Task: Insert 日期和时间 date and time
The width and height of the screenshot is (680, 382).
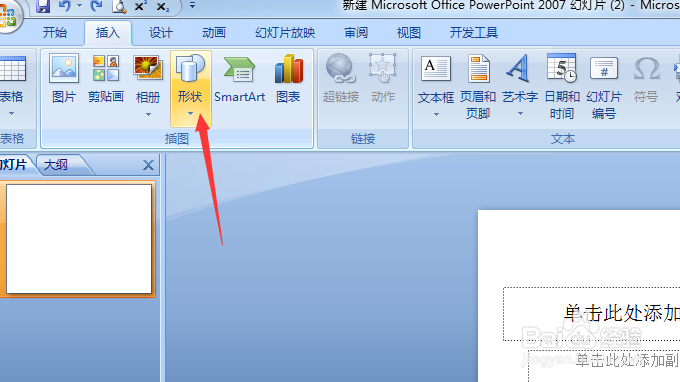Action: pos(562,86)
